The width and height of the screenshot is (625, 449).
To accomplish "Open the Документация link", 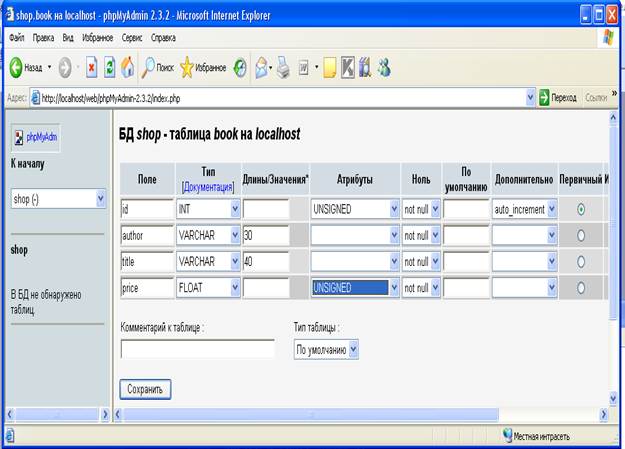I will [x=208, y=187].
